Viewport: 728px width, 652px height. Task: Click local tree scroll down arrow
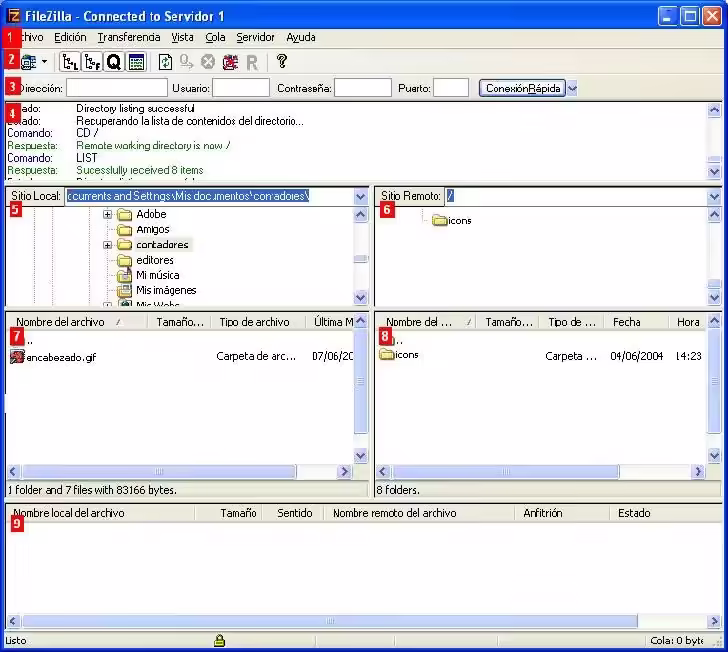361,297
